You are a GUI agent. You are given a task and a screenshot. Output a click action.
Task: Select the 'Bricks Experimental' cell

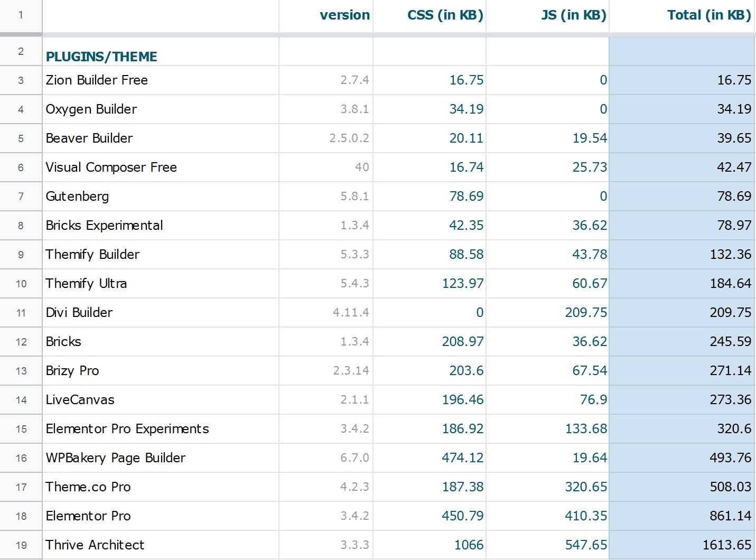[x=161, y=226]
